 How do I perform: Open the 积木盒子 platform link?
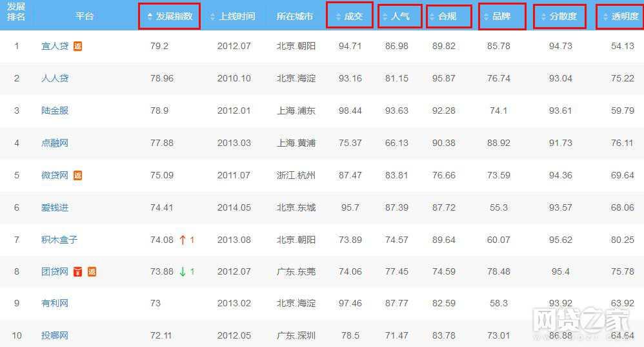tap(59, 240)
